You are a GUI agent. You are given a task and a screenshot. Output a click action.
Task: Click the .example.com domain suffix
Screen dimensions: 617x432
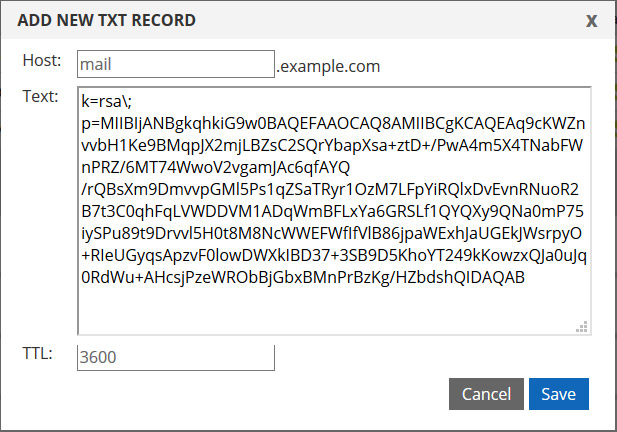pyautogui.click(x=328, y=67)
